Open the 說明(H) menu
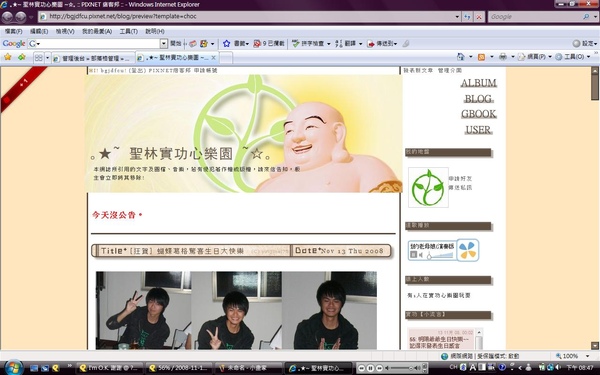The height and width of the screenshot is (375, 600). (155, 31)
